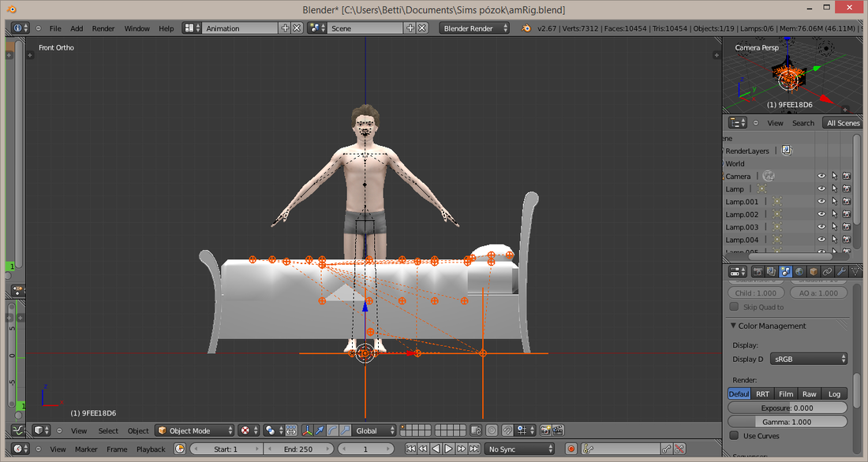Click the limit selection to visible icon after layers
This screenshot has width=868, height=462.
(476, 430)
